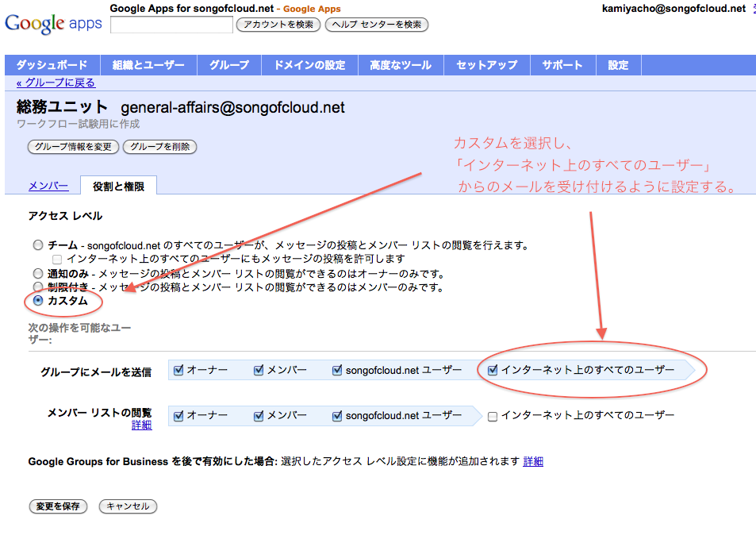Open 詳細 link under メンバー リストの閲覧
This screenshot has height=535, width=756.
pyautogui.click(x=142, y=425)
